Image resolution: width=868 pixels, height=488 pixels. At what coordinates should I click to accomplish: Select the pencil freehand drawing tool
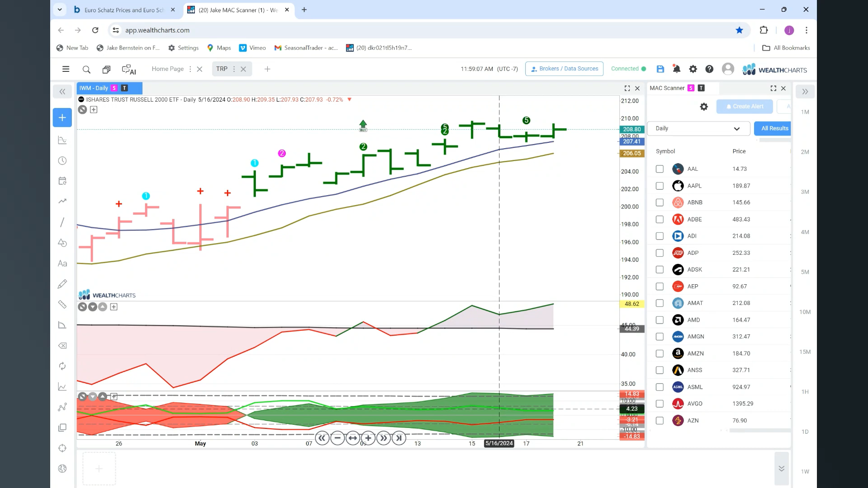[62, 284]
